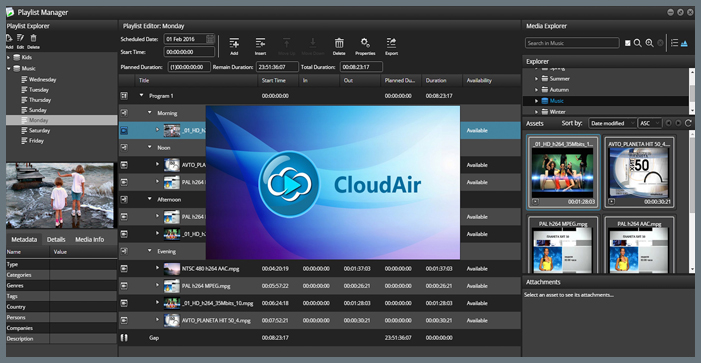Switch assets to thumbnail view
Viewport: 701px width, 363px height.
pos(684,43)
